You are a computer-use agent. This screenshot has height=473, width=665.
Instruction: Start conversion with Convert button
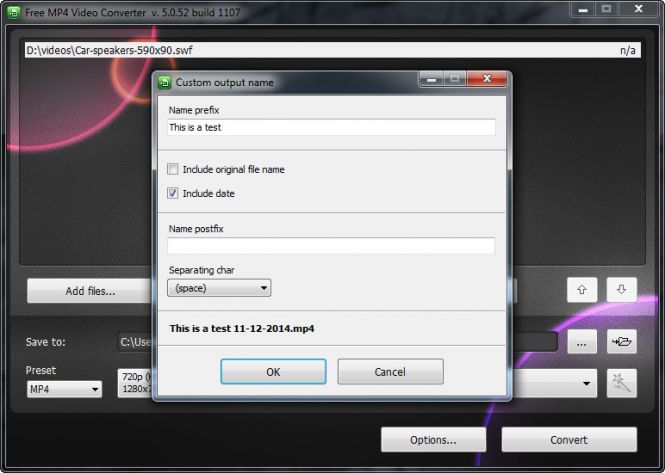click(x=569, y=440)
